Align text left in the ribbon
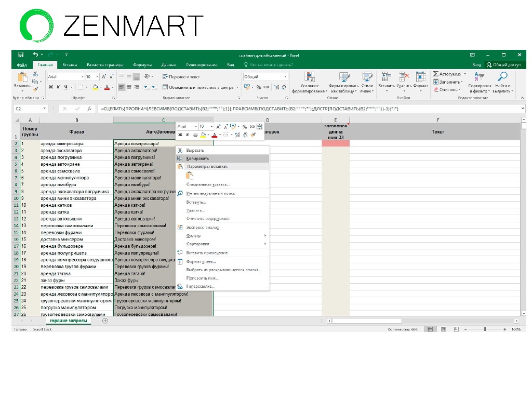 [122, 87]
